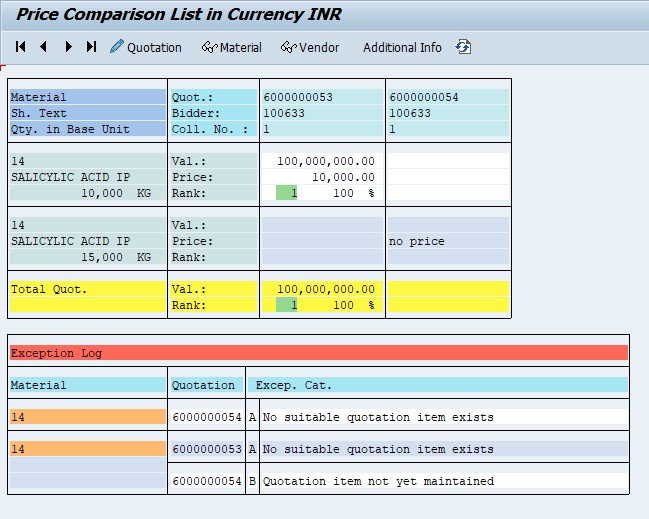Click quotation 6000000053 in Exception Log
Viewport: 649px width, 519px height.
pyautogui.click(x=207, y=449)
